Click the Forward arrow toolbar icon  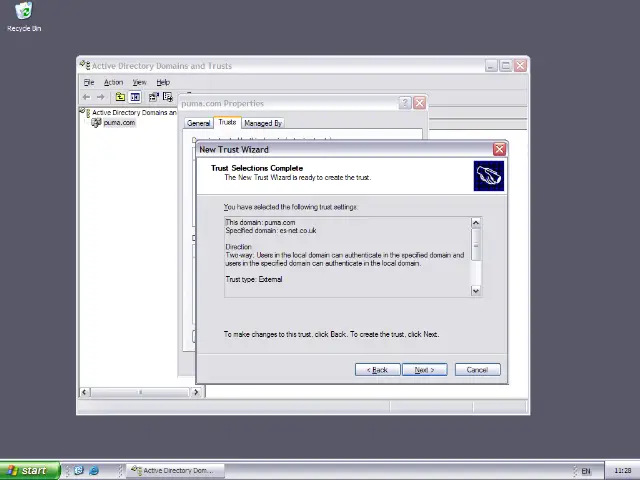tap(100, 97)
